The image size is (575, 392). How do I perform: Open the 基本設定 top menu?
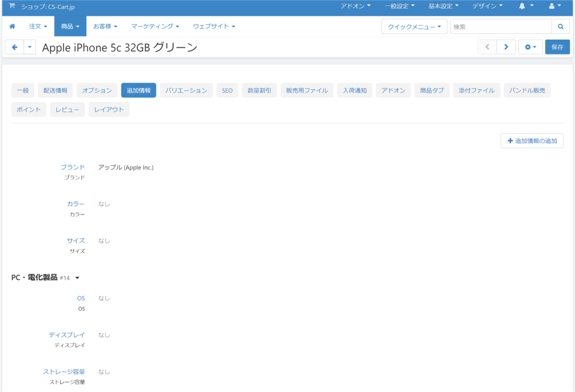(443, 6)
